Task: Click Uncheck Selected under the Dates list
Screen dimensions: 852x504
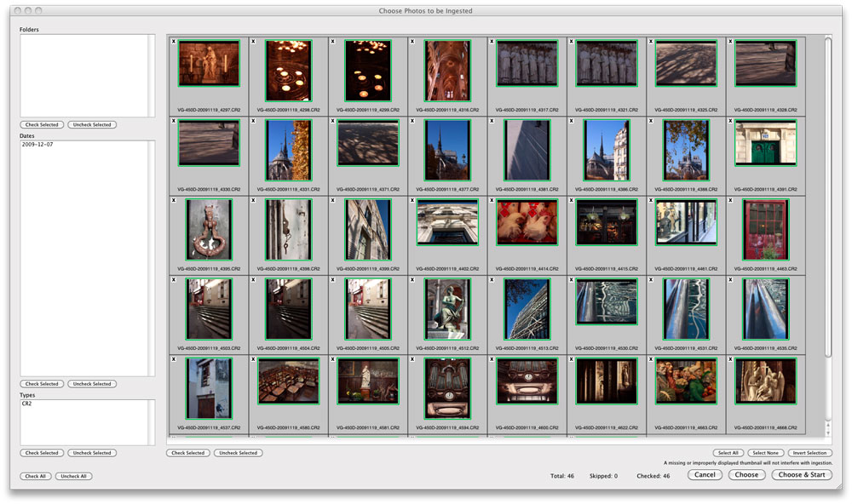Action: (x=92, y=384)
